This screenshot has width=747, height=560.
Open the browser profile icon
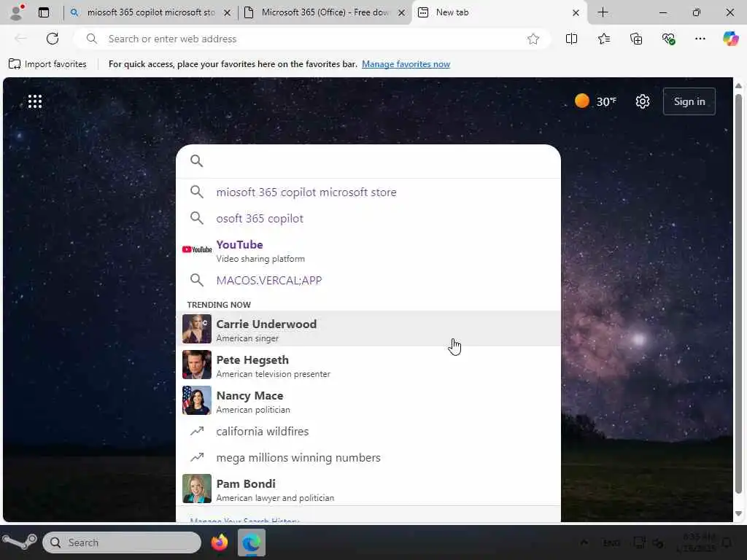(x=17, y=12)
